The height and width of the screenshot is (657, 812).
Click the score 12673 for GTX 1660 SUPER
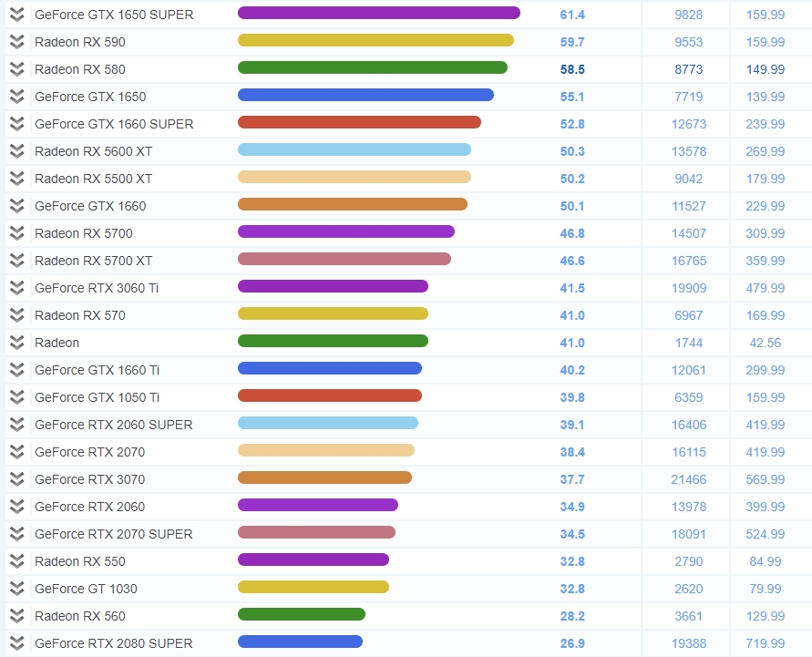689,124
